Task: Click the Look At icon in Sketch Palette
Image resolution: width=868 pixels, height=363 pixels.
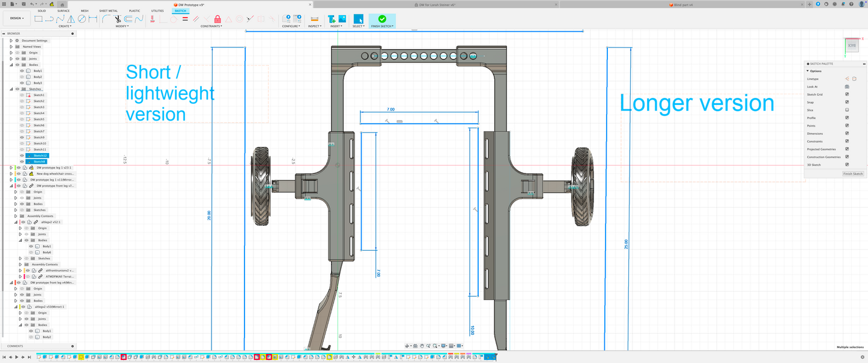Action: point(847,86)
